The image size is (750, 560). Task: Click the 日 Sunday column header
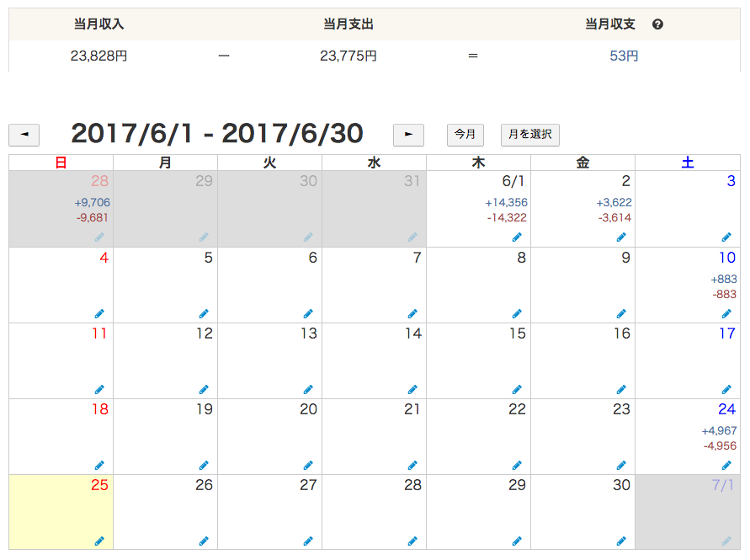pyautogui.click(x=61, y=163)
